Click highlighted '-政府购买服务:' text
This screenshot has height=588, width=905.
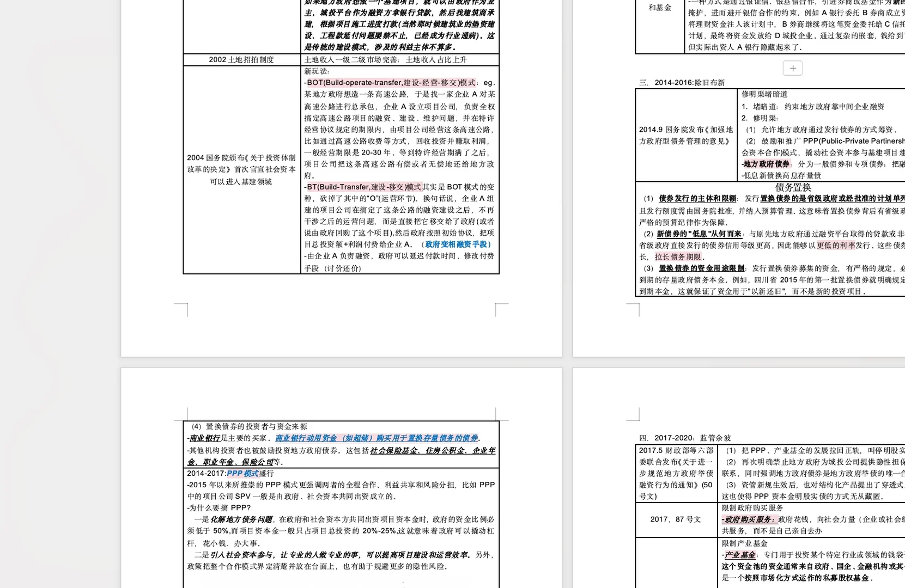(x=750, y=519)
